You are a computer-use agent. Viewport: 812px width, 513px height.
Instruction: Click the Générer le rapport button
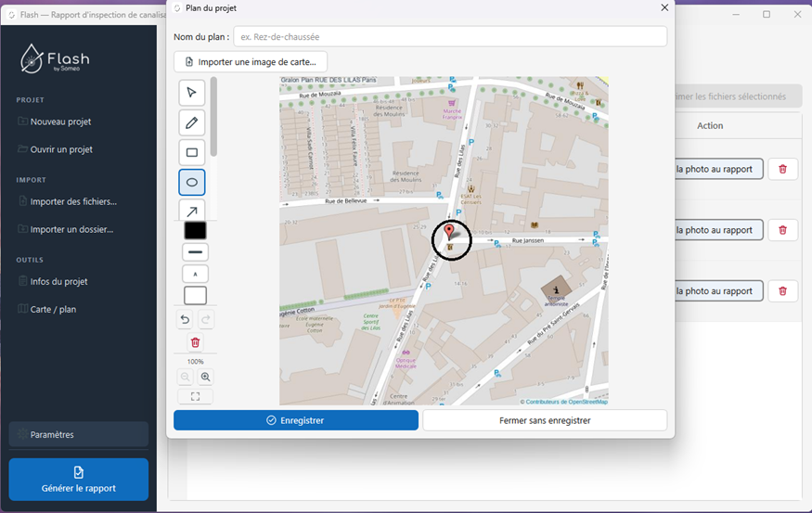coord(79,480)
